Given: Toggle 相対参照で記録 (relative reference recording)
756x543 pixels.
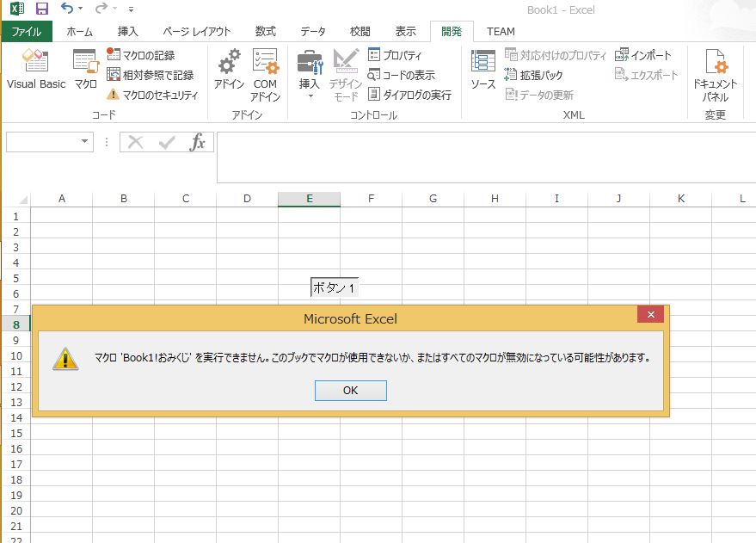Looking at the screenshot, I should pos(151,75).
